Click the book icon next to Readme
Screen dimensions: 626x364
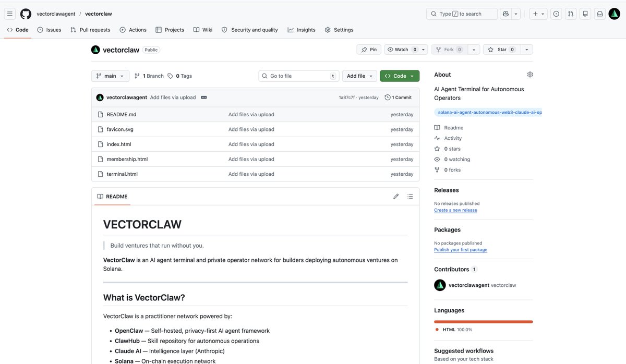437,128
